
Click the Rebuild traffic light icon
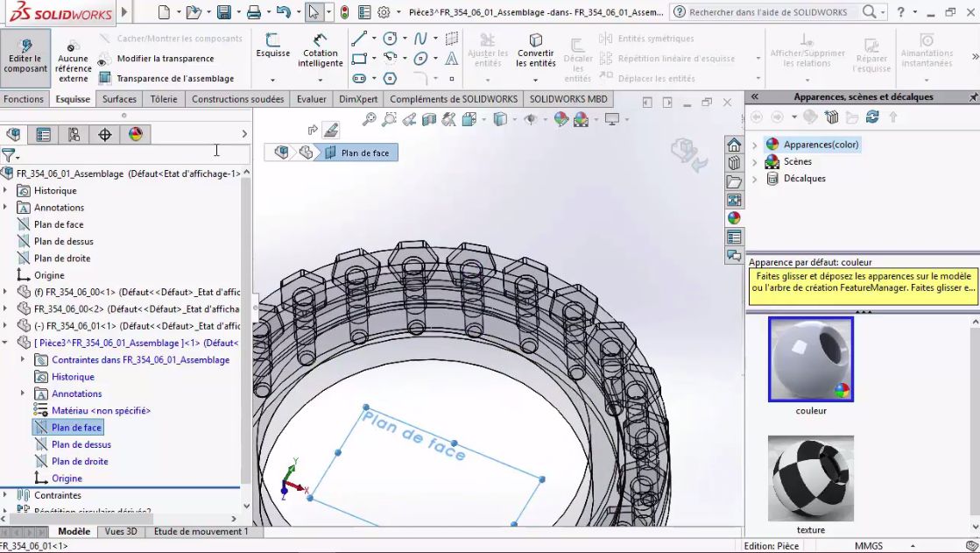coord(344,12)
